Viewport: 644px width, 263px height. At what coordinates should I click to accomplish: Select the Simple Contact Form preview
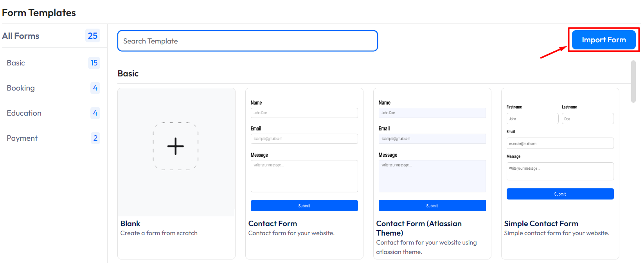(x=560, y=153)
